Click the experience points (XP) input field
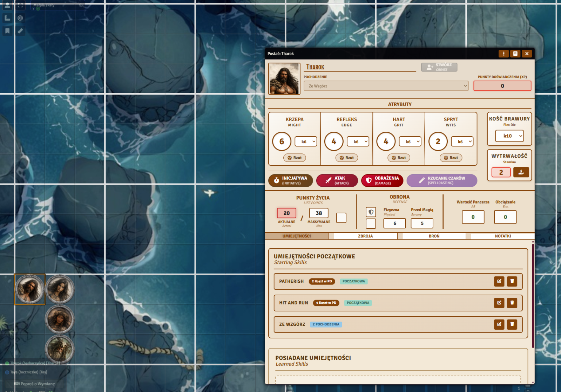 [502, 86]
